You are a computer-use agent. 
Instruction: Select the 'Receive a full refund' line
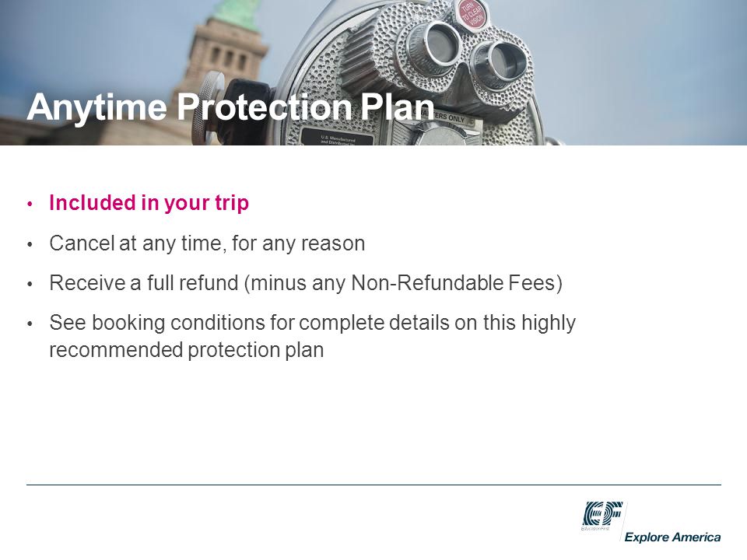point(306,283)
